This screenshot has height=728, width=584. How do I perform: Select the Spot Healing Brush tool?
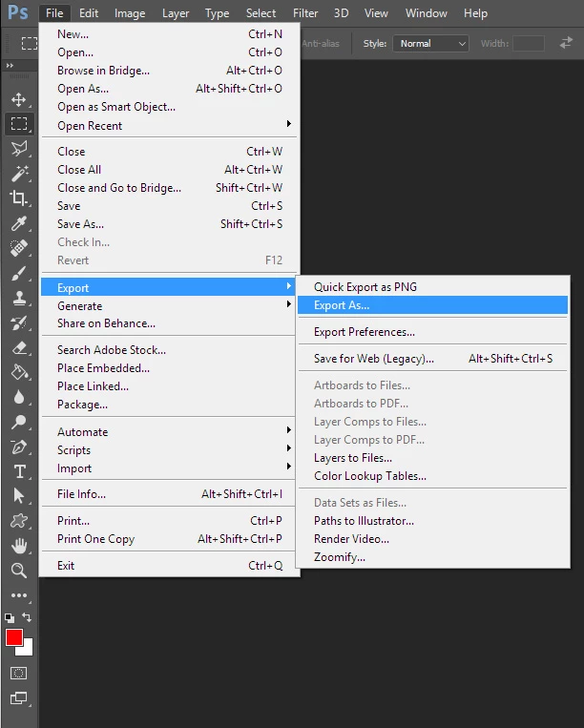pyautogui.click(x=18, y=248)
